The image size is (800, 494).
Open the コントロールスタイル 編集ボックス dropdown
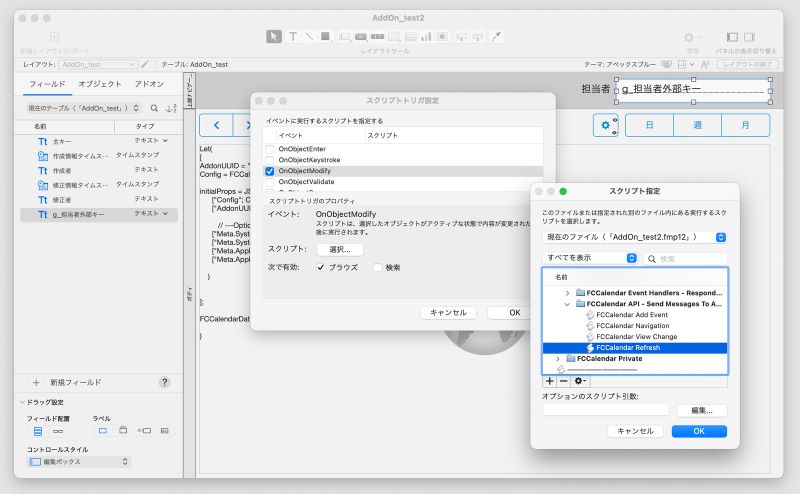click(x=79, y=462)
